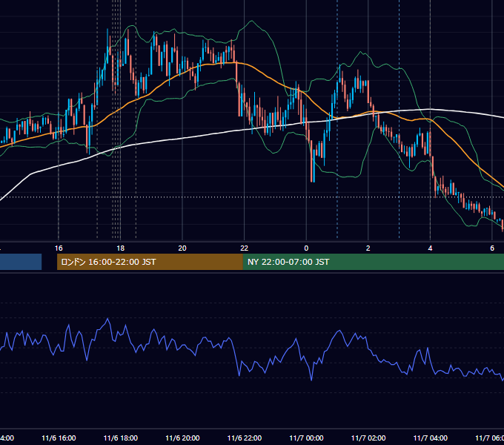Click the 11/6 16:00 time label

pyautogui.click(x=59, y=438)
